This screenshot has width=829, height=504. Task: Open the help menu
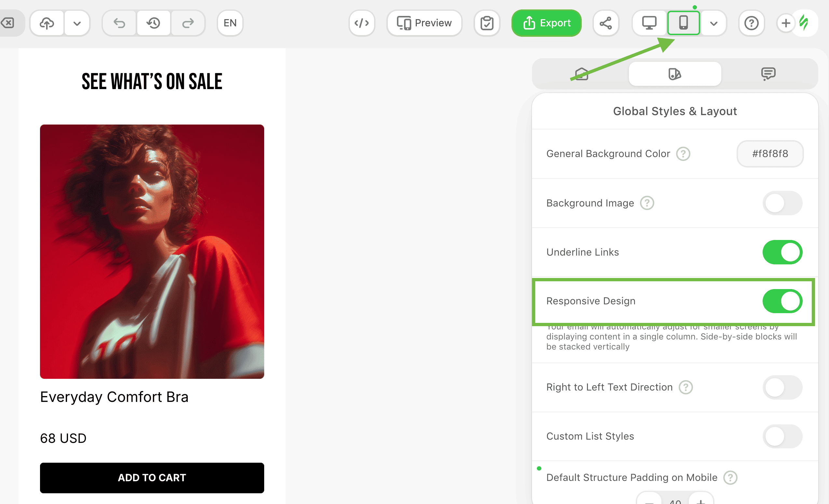pos(751,23)
